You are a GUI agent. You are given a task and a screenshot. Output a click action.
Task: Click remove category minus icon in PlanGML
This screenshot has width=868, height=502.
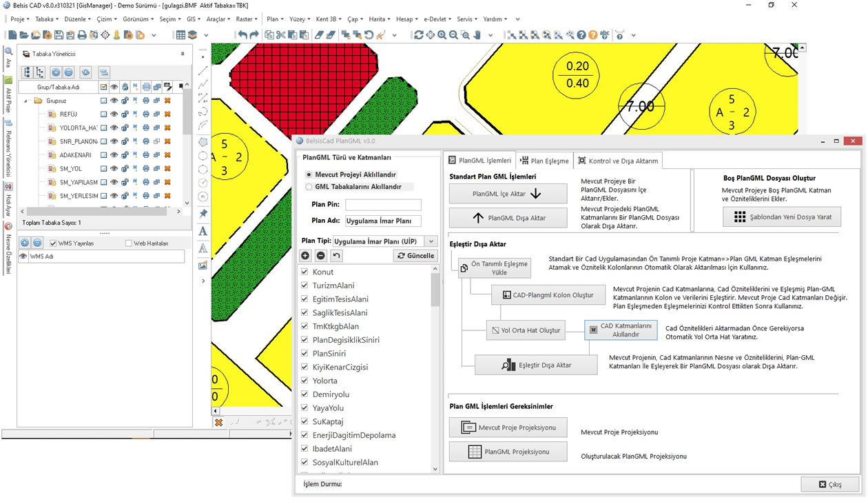coord(321,256)
